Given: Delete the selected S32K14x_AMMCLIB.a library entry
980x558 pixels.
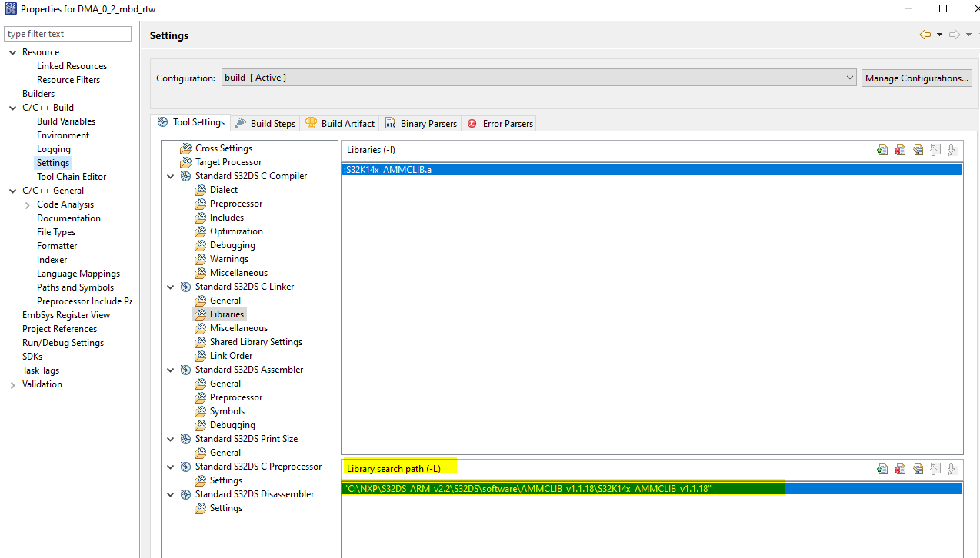Looking at the screenshot, I should [900, 149].
